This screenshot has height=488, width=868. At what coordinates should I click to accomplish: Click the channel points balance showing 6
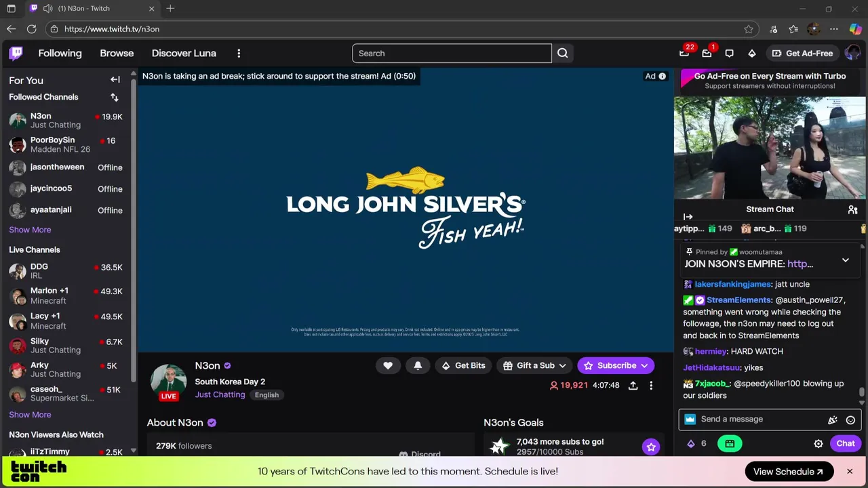coord(697,443)
